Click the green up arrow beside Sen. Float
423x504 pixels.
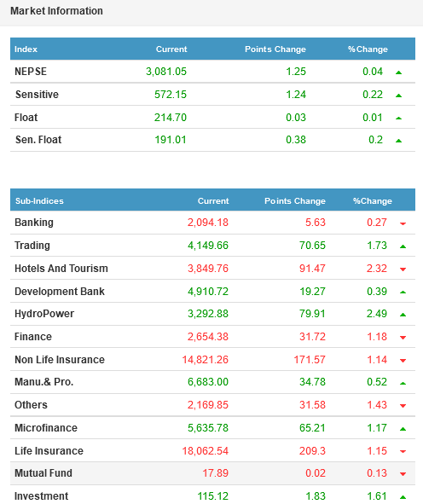point(398,141)
